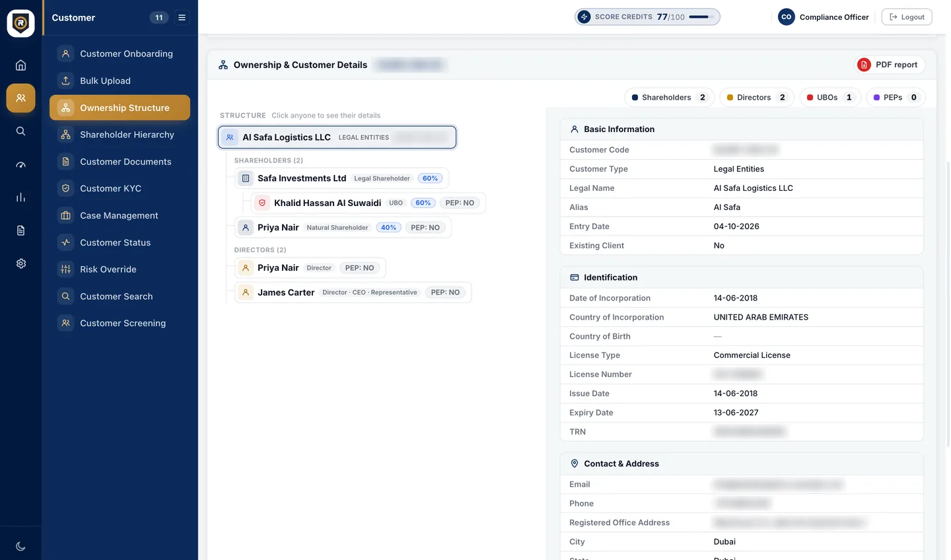Viewport: 951px width, 560px height.
Task: Open Bulk Upload menu item
Action: [120, 81]
